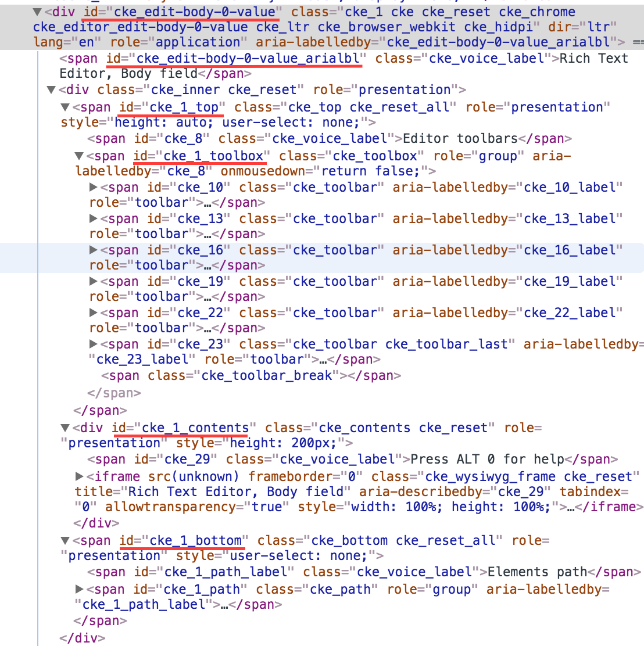Viewport: 644px width, 646px height.
Task: Collapse the cke_1_bottom span node
Action: (x=65, y=540)
